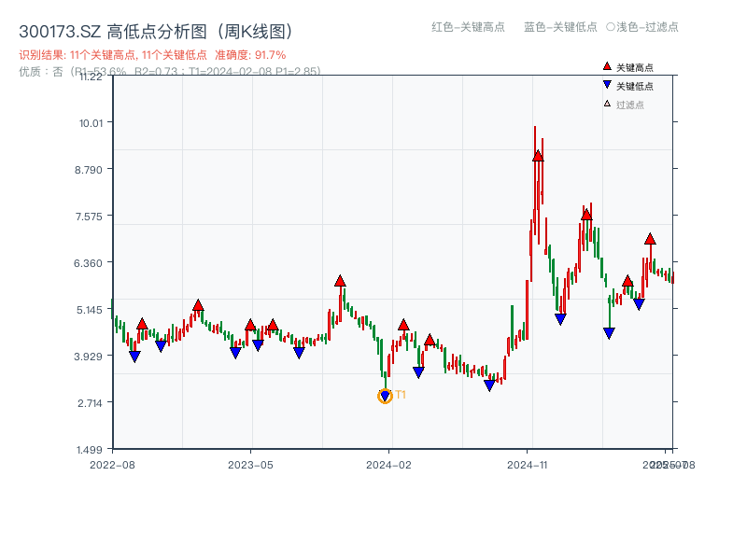Click the blue low marker between the two red highs after T1
Screen dimensions: 747x560
418,372
